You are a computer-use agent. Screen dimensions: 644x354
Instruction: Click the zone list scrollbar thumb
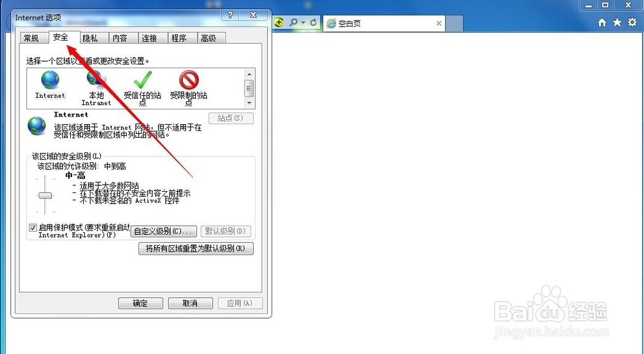coord(249,88)
